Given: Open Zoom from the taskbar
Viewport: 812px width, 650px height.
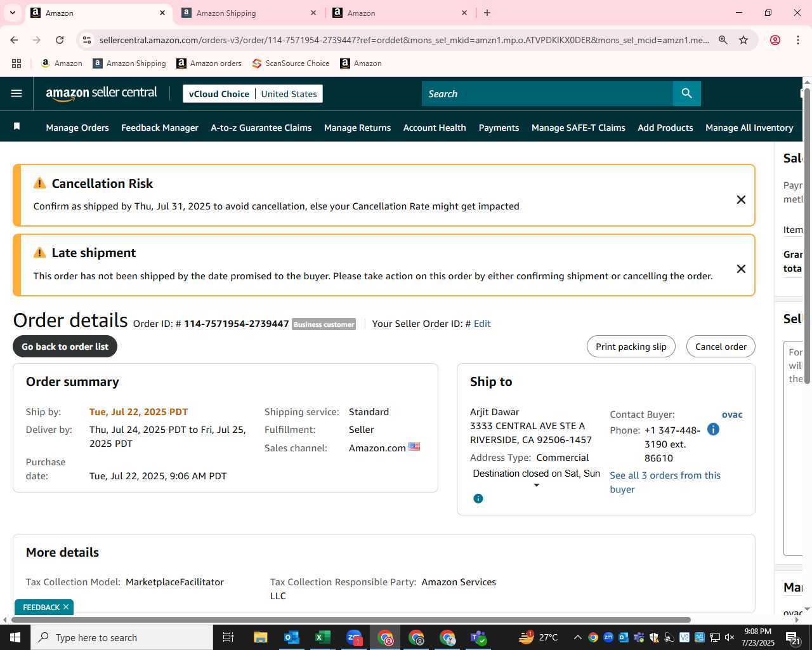Looking at the screenshot, I should click(x=353, y=637).
